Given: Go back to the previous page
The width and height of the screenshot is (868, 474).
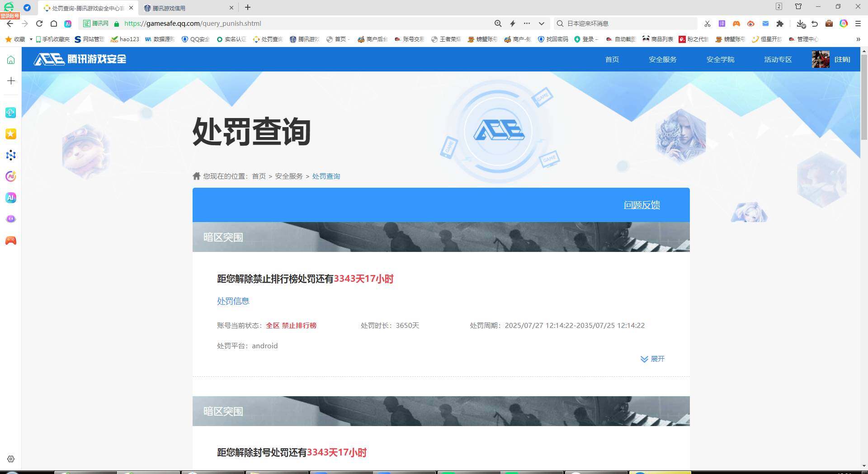Looking at the screenshot, I should (10, 24).
